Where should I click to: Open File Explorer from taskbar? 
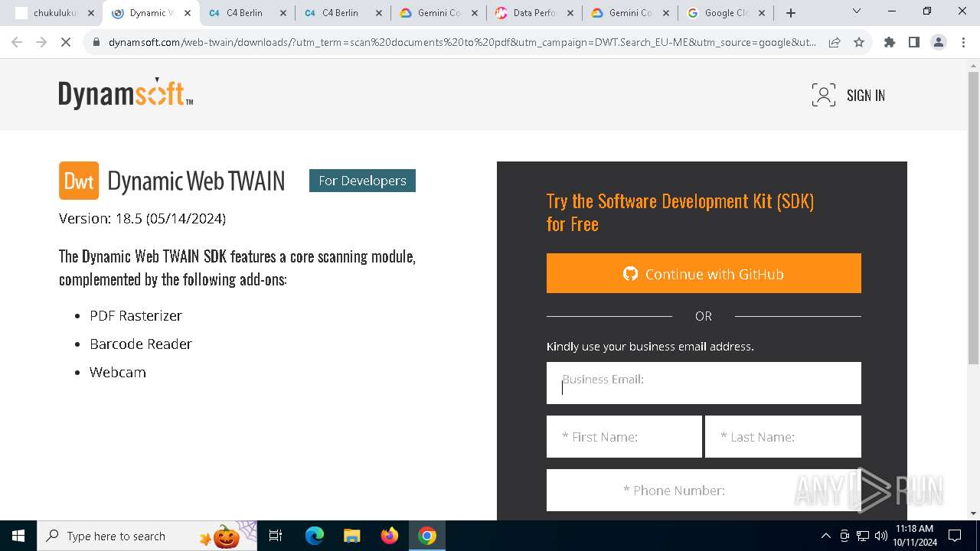[x=351, y=536]
